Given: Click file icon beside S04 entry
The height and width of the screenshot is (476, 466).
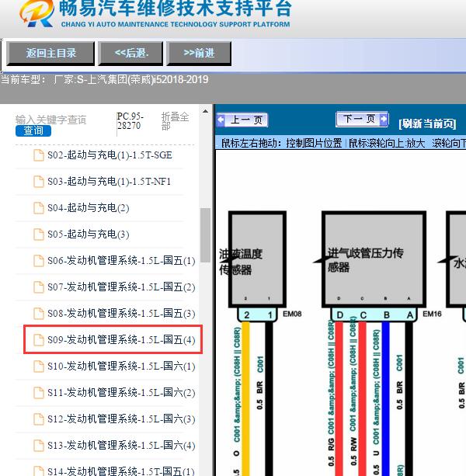Looking at the screenshot, I should (39, 208).
